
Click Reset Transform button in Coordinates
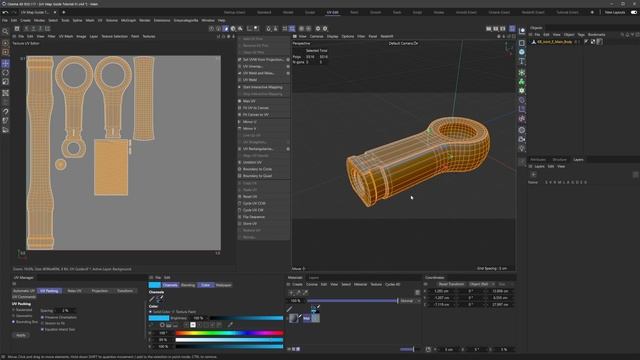tap(451, 284)
